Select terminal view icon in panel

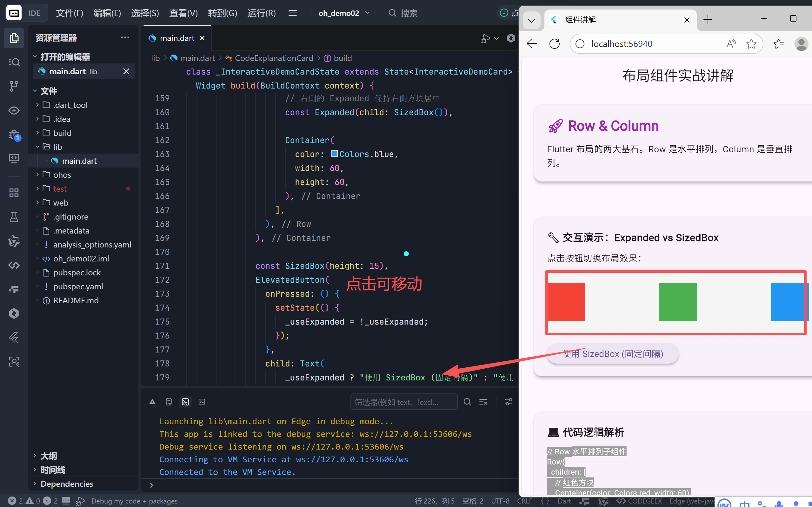pyautogui.click(x=202, y=402)
